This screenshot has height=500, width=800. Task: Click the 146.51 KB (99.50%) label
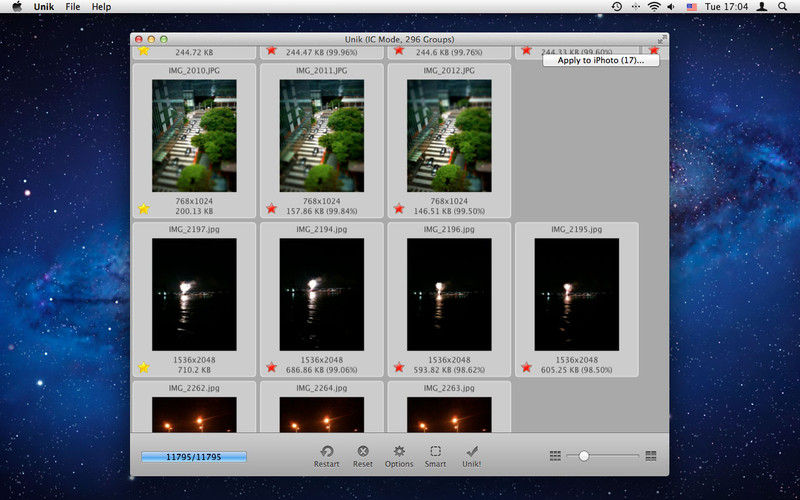(449, 211)
